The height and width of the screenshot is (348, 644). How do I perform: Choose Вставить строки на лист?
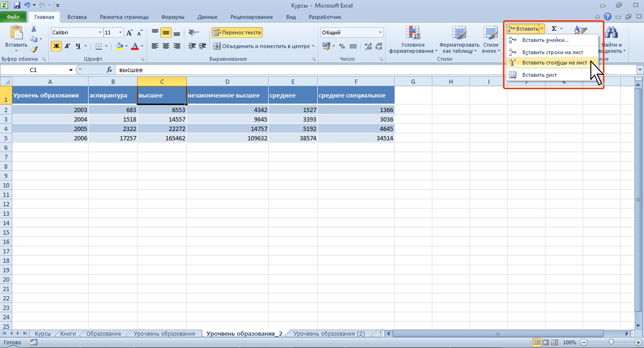click(552, 52)
